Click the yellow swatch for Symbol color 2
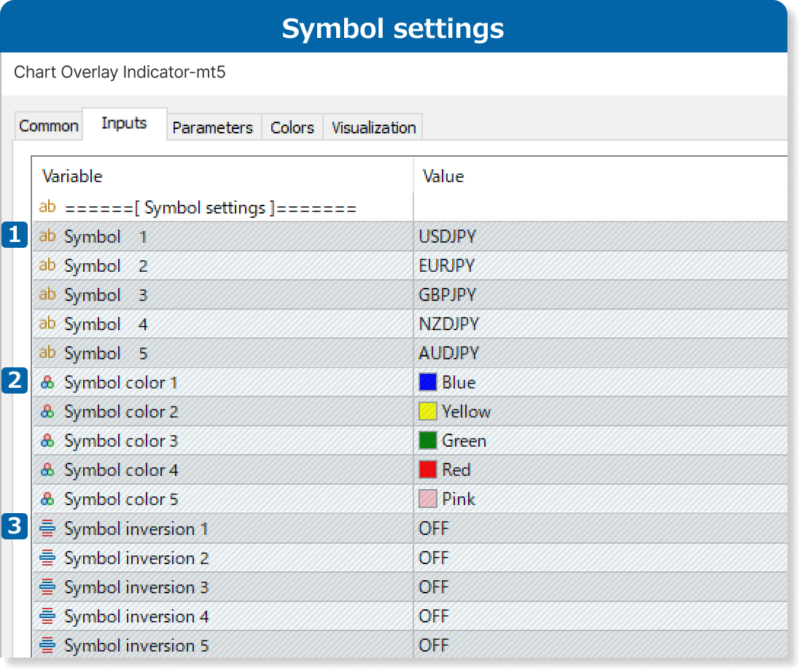This screenshot has height=672, width=802. point(427,411)
